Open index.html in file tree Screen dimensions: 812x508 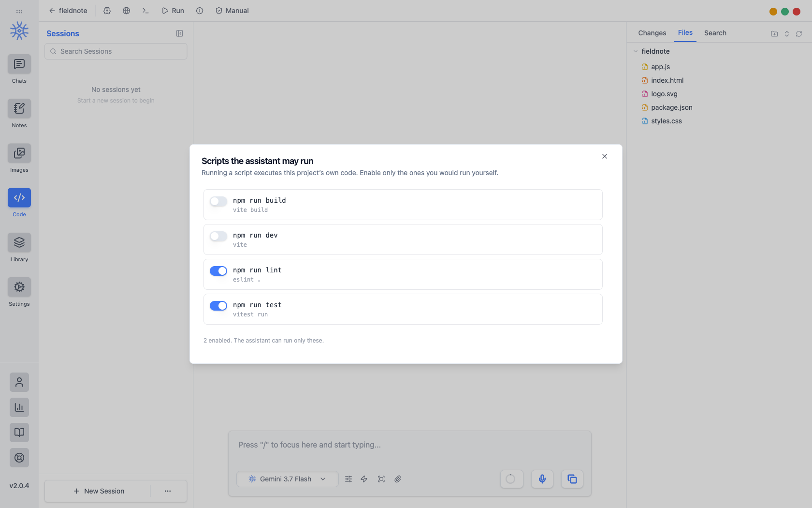coord(667,80)
